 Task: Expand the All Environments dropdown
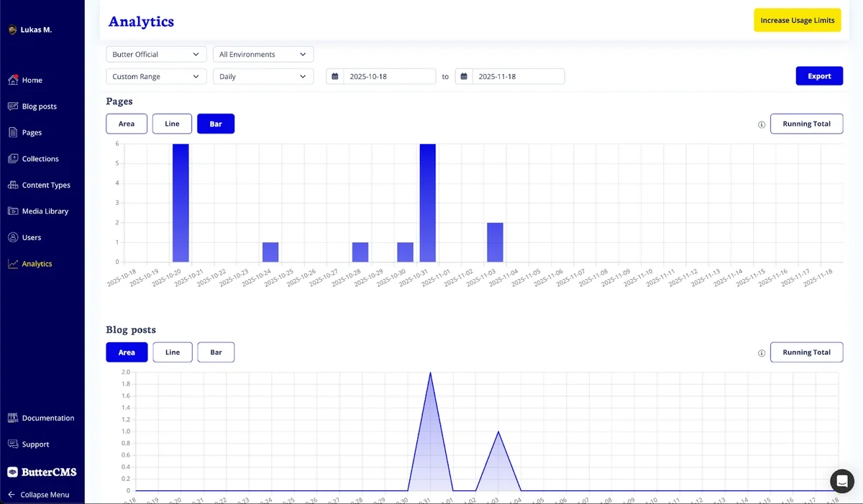[x=263, y=55]
